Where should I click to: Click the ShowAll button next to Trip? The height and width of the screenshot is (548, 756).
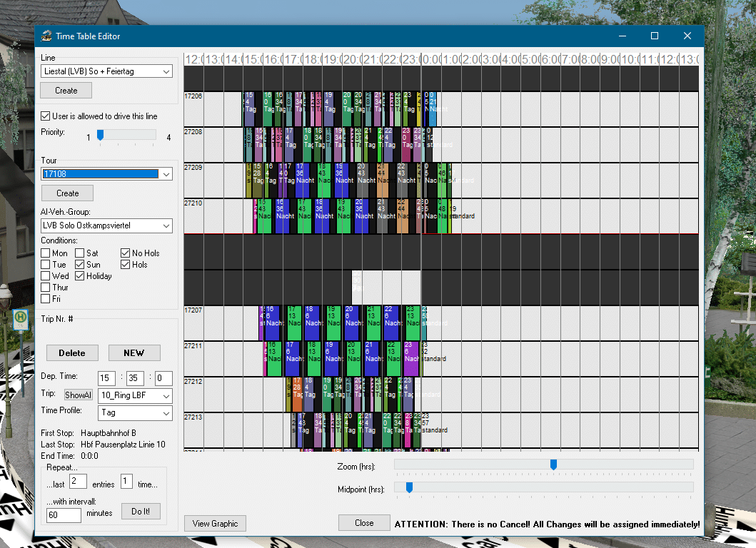79,395
